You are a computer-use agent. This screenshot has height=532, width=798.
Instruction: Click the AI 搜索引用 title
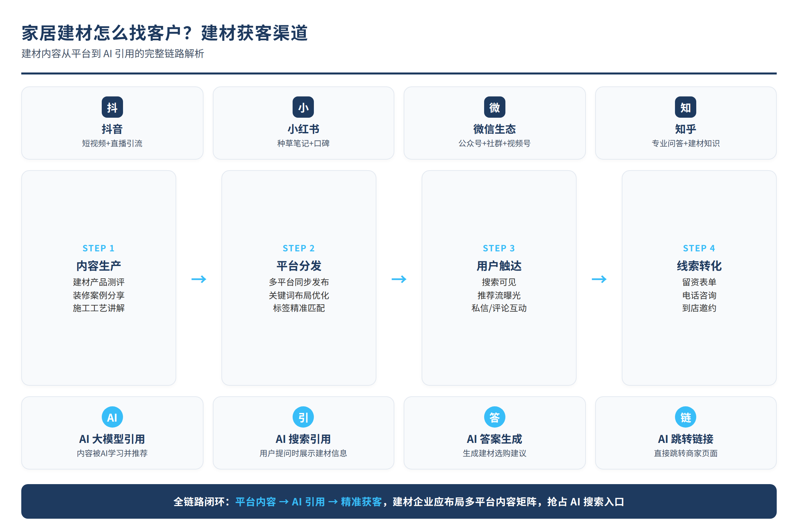[303, 439]
